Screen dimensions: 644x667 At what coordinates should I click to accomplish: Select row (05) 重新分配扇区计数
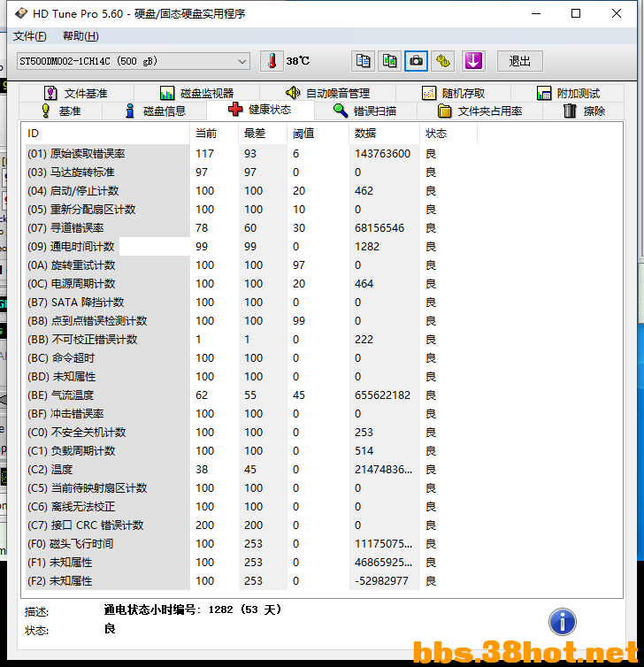pos(251,210)
